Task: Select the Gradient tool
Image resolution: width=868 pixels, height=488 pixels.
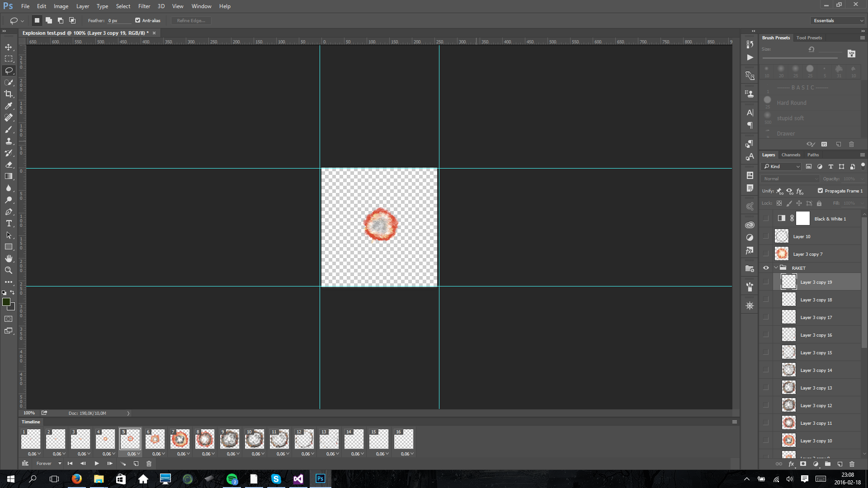Action: [9, 176]
